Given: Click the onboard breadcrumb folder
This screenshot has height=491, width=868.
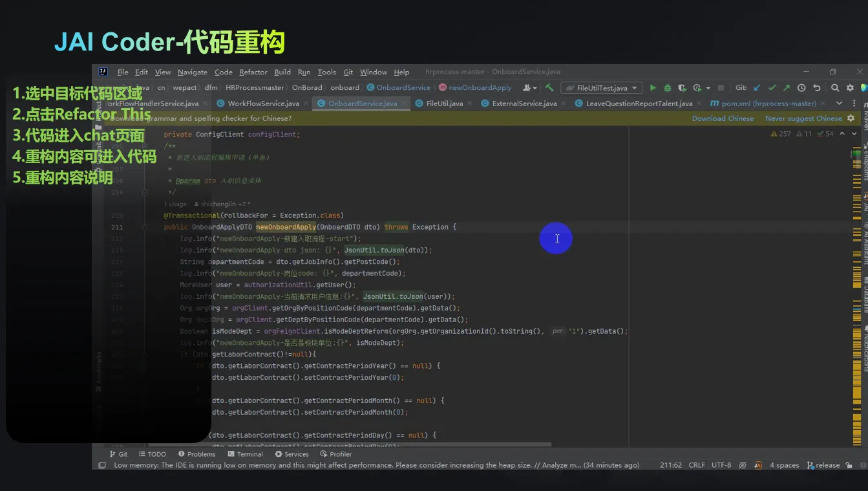Looking at the screenshot, I should [345, 88].
